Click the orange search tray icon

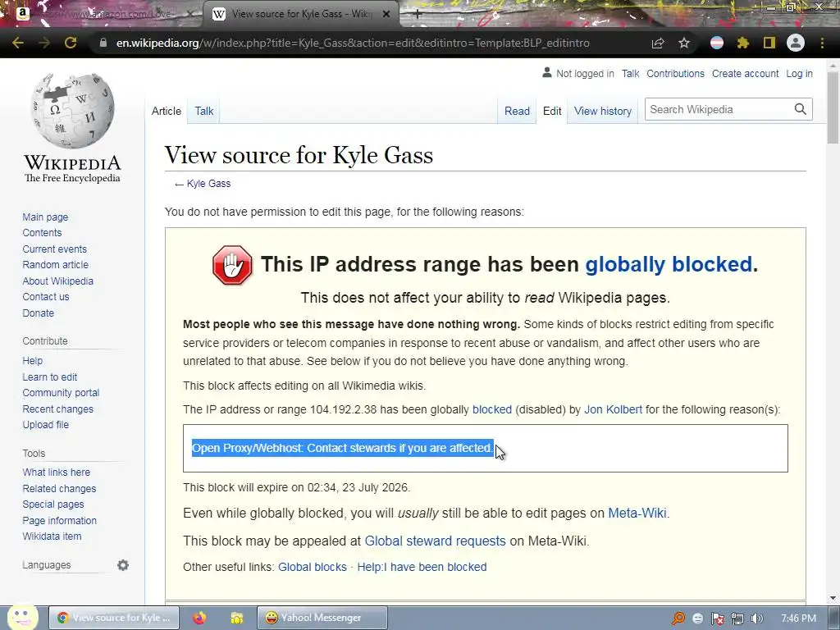pos(678,619)
